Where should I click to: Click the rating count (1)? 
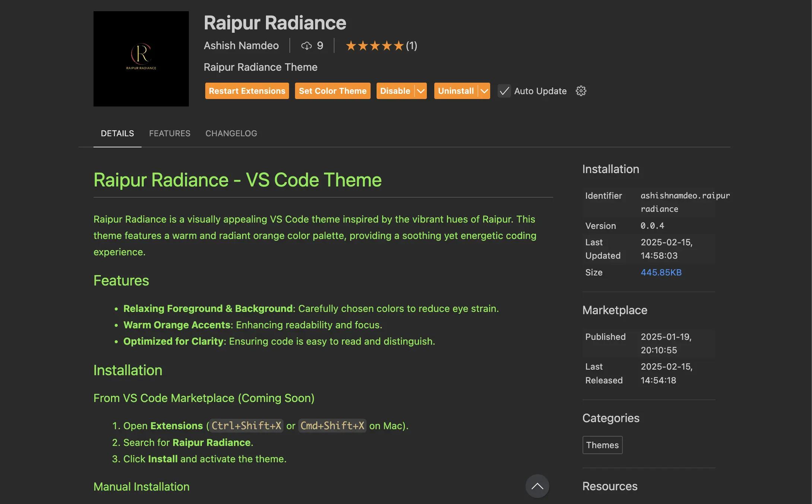(x=412, y=46)
